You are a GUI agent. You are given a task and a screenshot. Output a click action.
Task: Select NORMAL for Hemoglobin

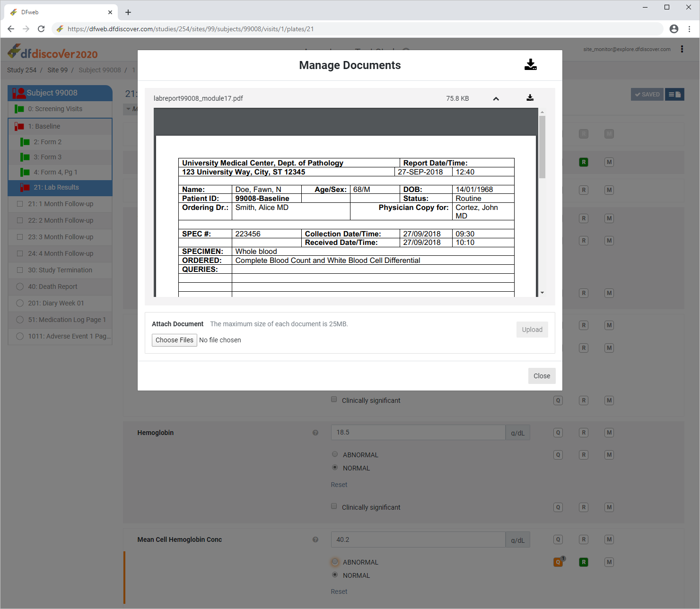coord(335,468)
